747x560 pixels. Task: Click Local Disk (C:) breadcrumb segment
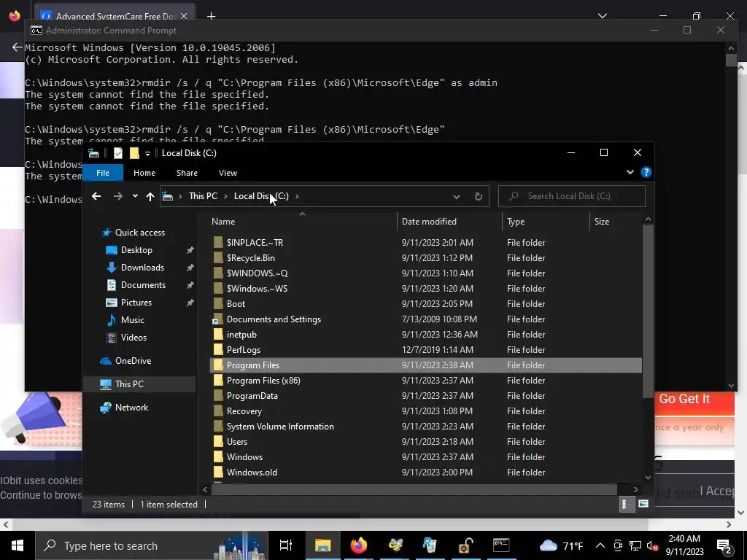pos(261,196)
